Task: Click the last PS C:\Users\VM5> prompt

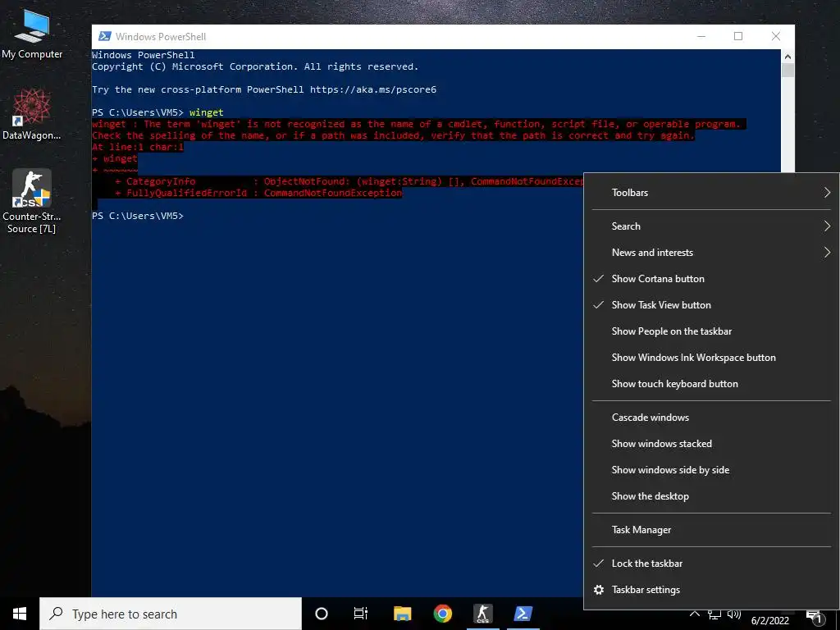Action: click(x=138, y=216)
